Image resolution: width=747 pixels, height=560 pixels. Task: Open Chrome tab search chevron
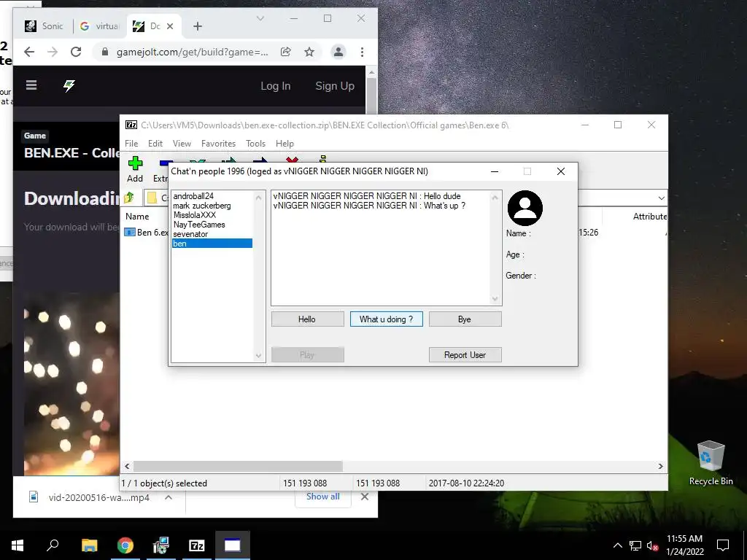pos(260,18)
